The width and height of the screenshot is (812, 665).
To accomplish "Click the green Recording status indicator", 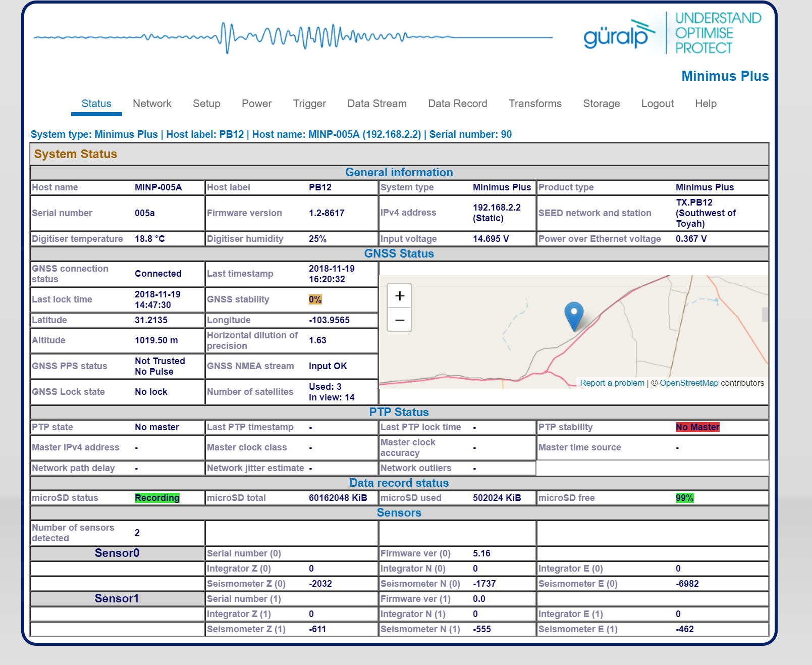I will (x=157, y=498).
